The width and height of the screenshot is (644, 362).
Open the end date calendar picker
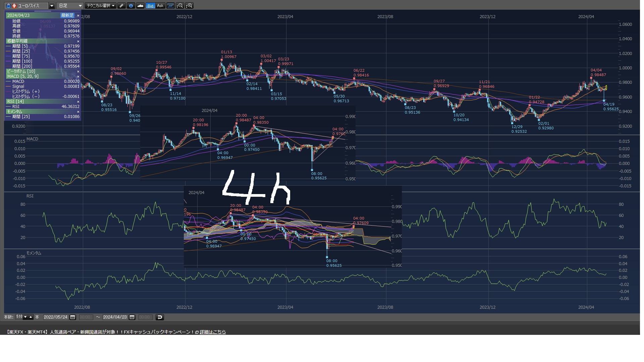(132, 317)
